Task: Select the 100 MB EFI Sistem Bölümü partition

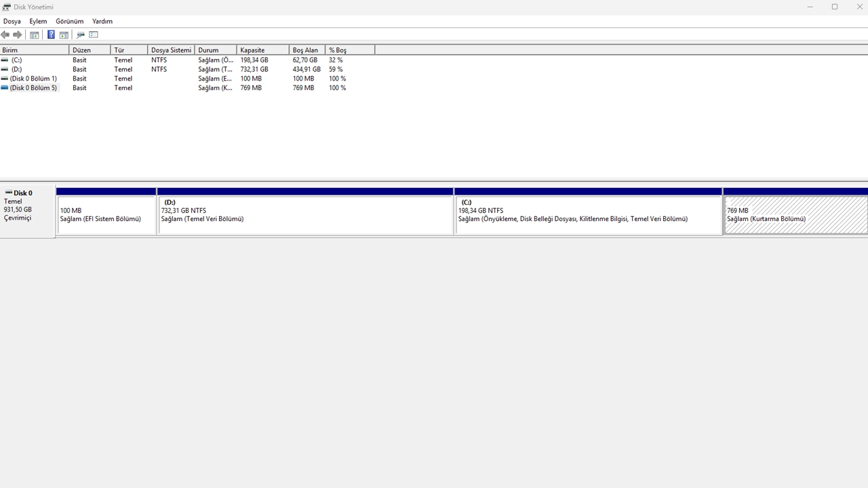Action: 106,216
